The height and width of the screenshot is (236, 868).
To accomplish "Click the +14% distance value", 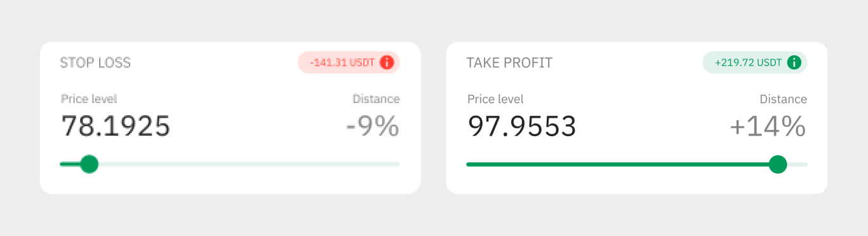I will tap(768, 127).
